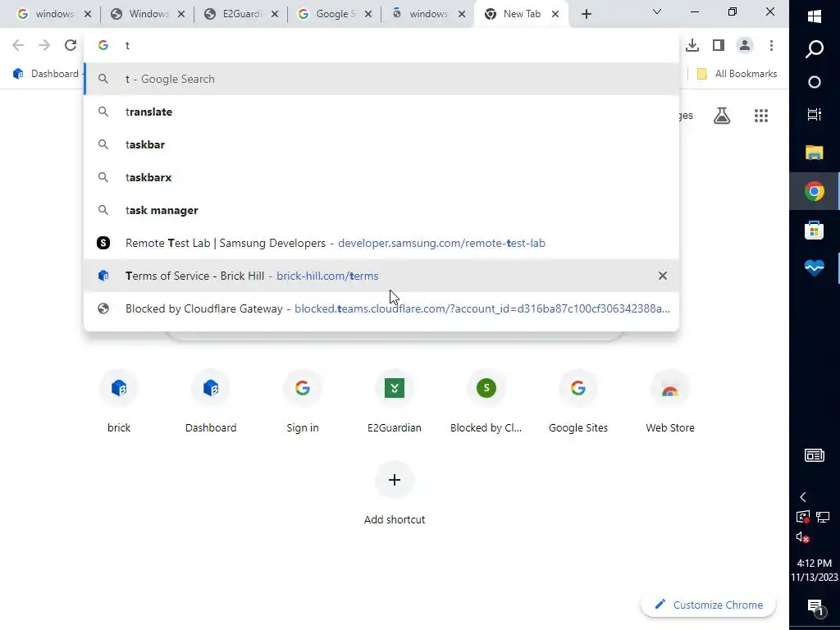Image resolution: width=840 pixels, height=630 pixels.
Task: Open the Web Store shortcut tile
Action: [669, 400]
